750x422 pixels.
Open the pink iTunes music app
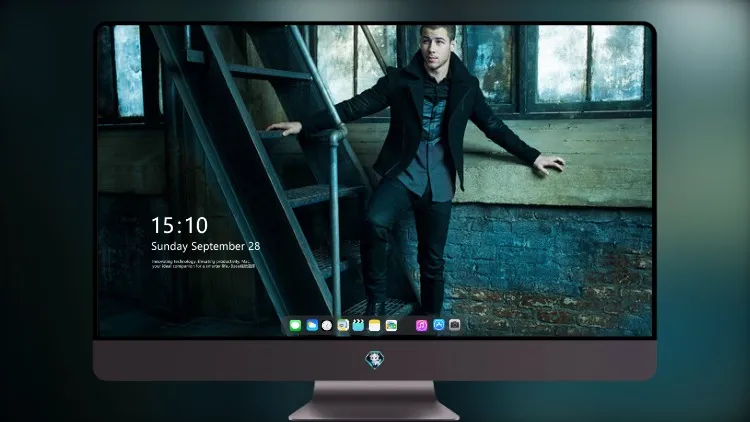421,325
